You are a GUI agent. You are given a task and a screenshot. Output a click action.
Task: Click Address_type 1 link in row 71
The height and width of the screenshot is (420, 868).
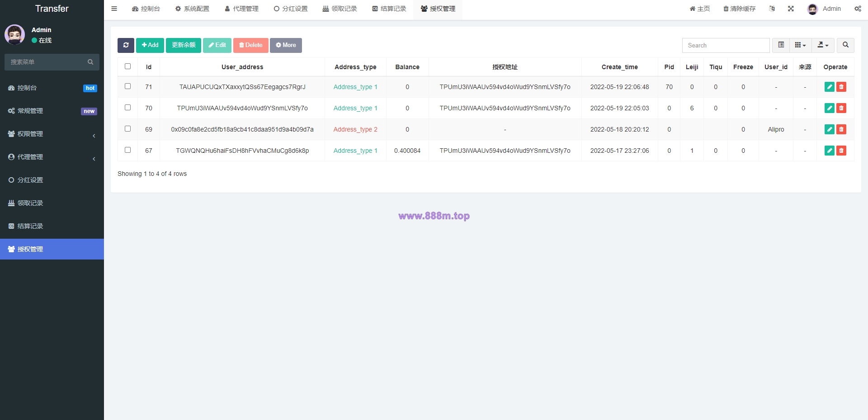[355, 87]
